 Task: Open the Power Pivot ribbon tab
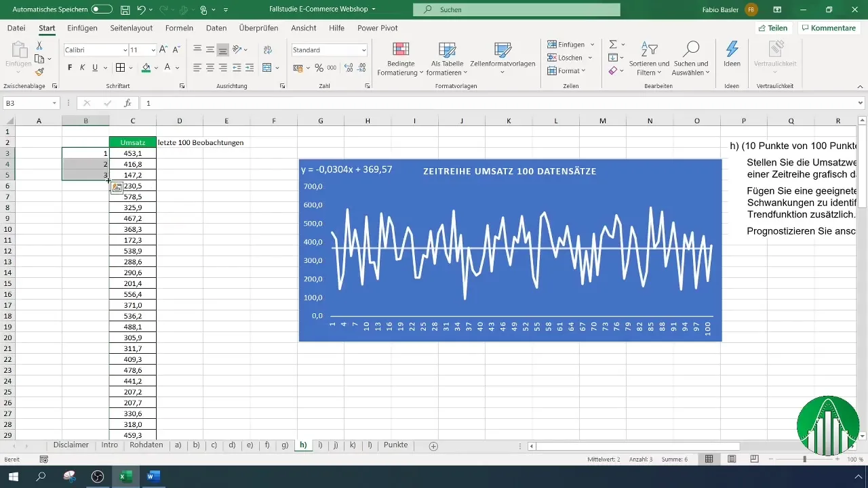(378, 28)
